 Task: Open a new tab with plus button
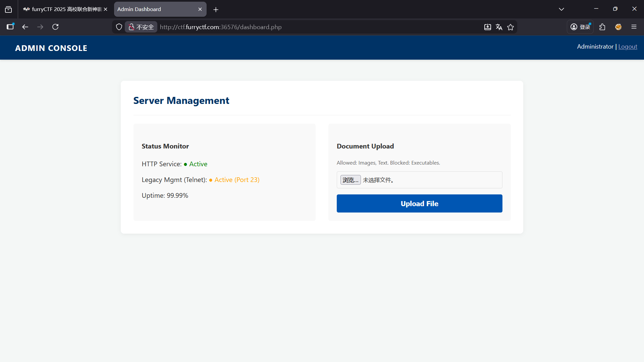pos(216,9)
